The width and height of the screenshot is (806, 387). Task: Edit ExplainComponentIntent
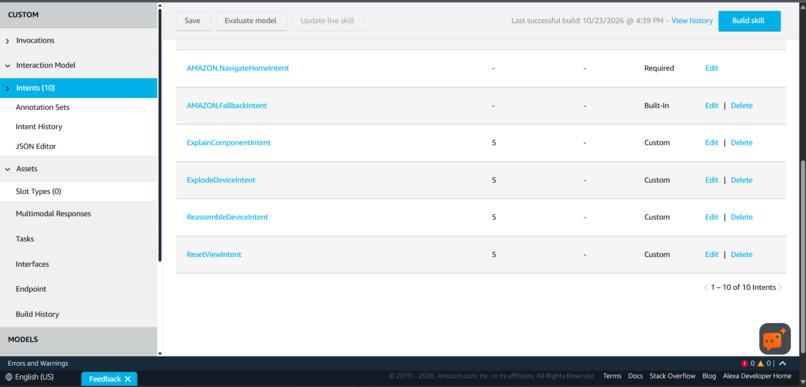(711, 142)
